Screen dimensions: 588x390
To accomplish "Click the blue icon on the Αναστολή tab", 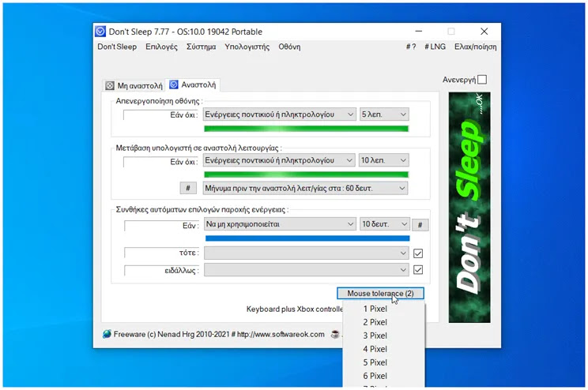I will [174, 84].
